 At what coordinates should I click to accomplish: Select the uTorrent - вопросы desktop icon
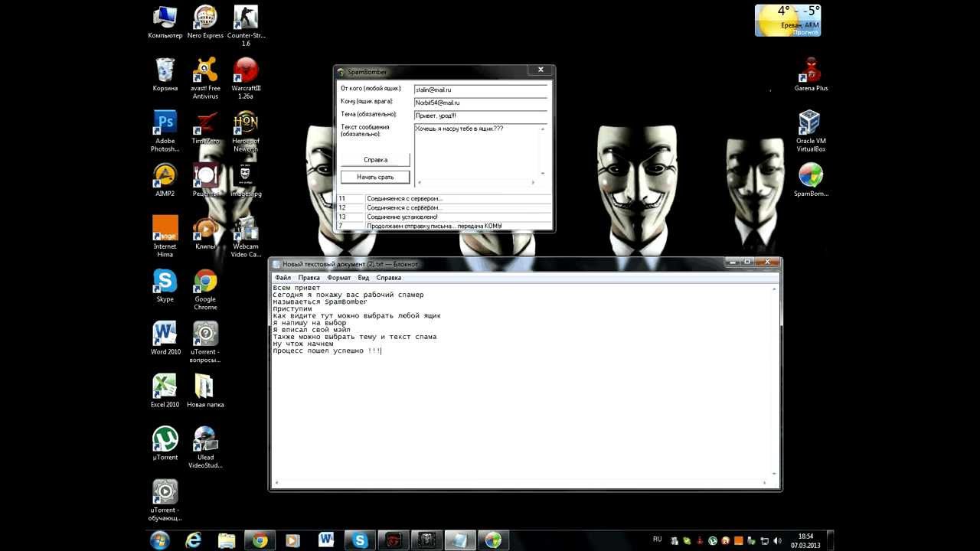[205, 343]
